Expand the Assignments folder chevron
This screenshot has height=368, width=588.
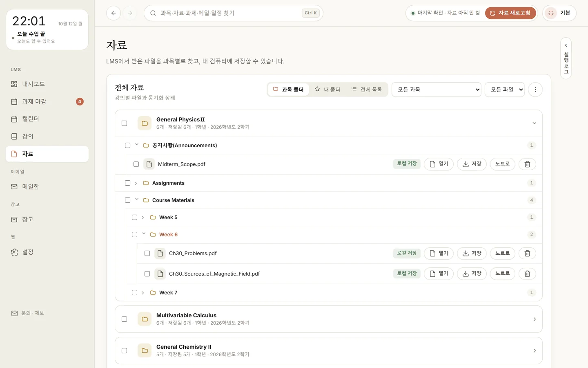click(136, 183)
